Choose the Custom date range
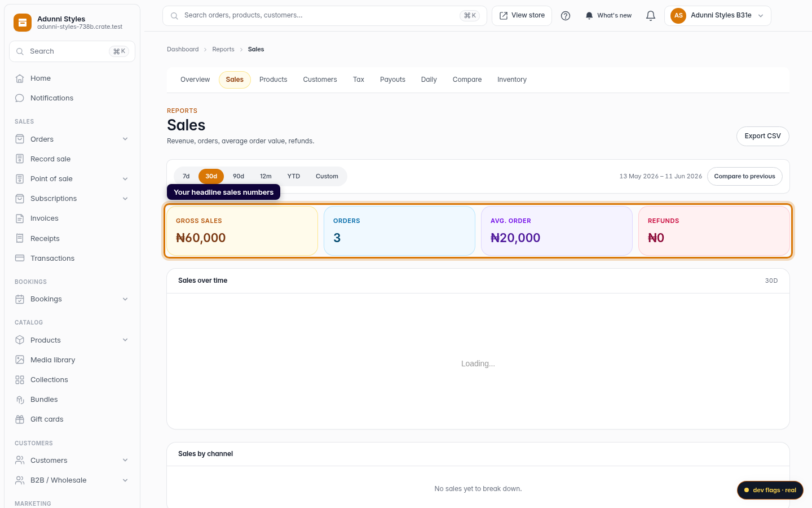 pyautogui.click(x=327, y=177)
